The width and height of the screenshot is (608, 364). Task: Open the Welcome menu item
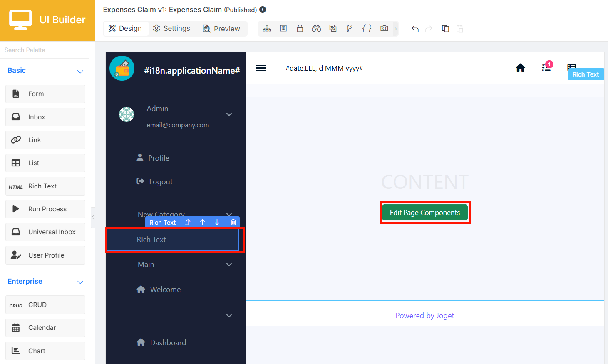pyautogui.click(x=159, y=290)
